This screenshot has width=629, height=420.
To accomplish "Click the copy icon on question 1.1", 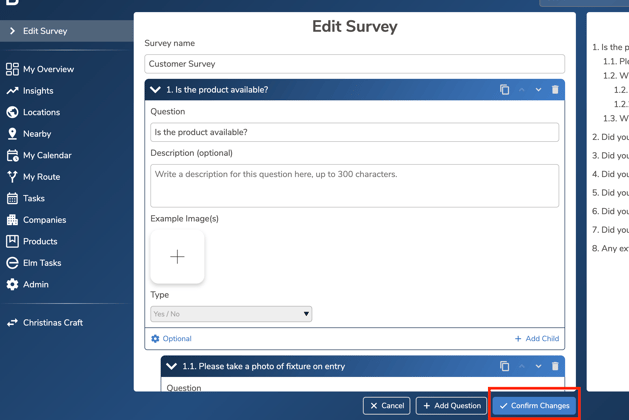I will coord(504,367).
